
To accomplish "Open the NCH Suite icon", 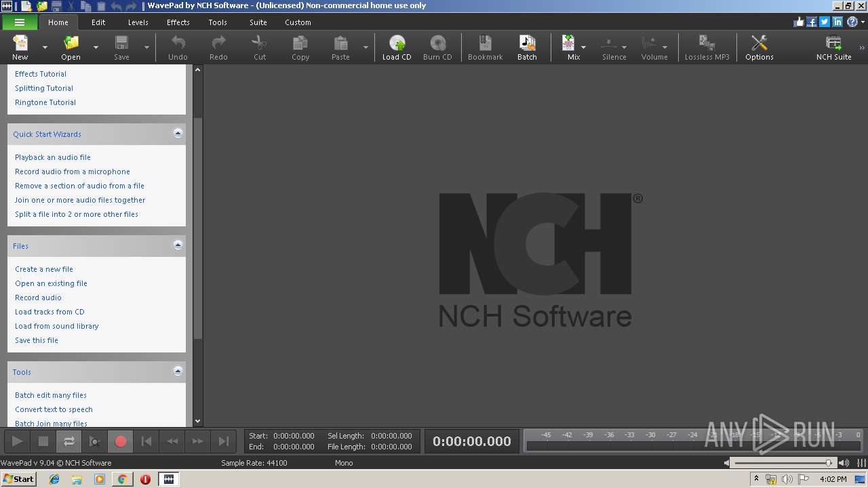I will pos(834,47).
